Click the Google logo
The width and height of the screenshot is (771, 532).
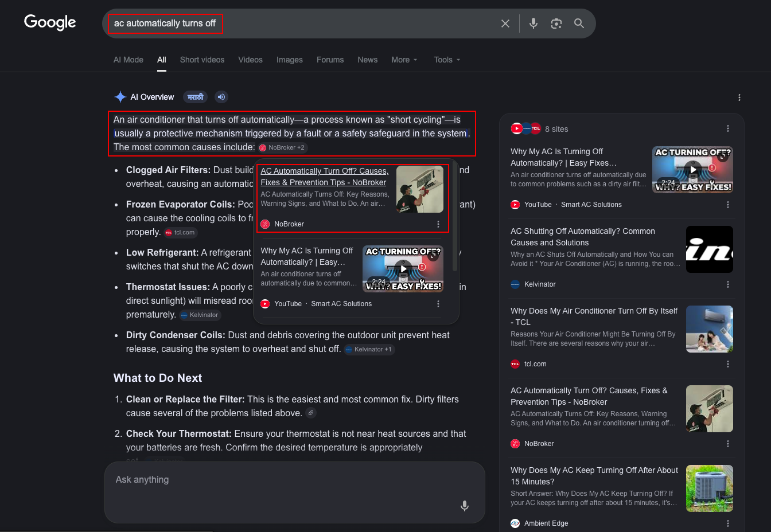click(x=50, y=22)
